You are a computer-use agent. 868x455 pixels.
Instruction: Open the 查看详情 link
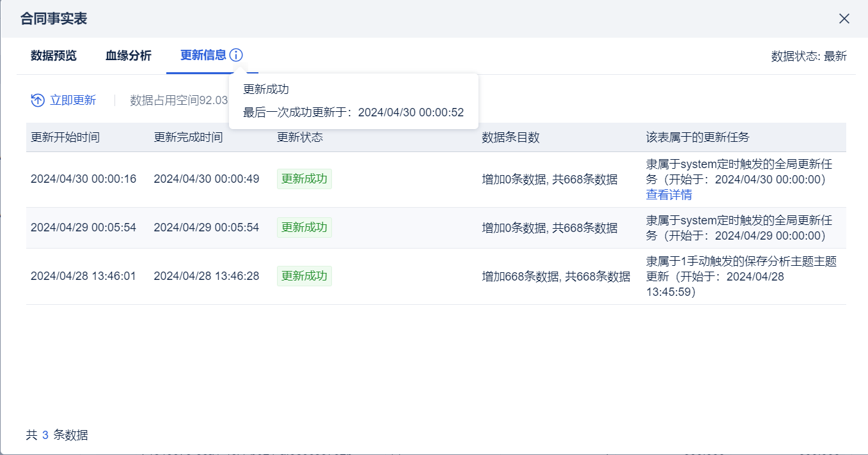669,195
